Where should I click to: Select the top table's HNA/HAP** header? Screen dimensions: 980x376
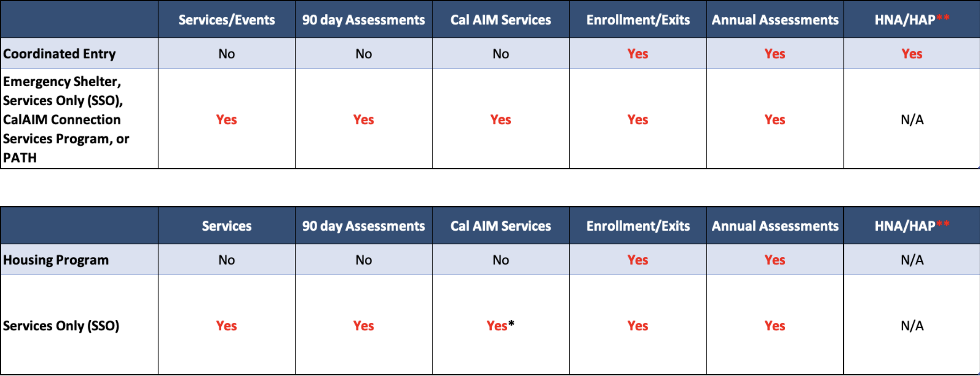coord(912,19)
